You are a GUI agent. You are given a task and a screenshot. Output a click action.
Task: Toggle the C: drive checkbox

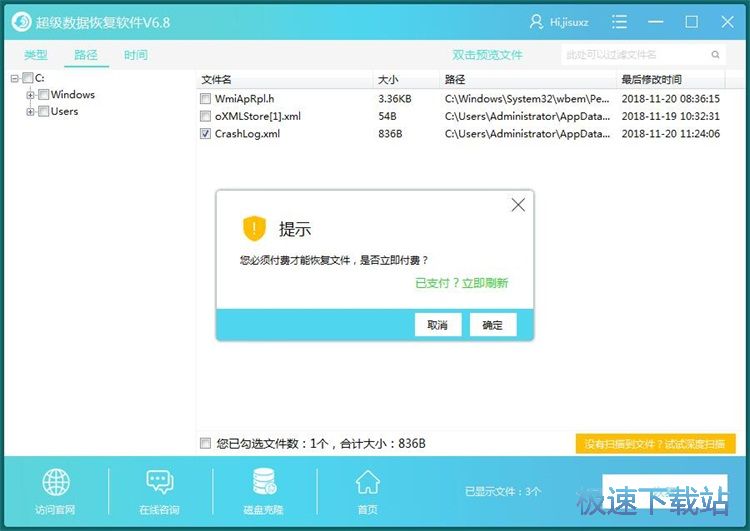coord(28,77)
